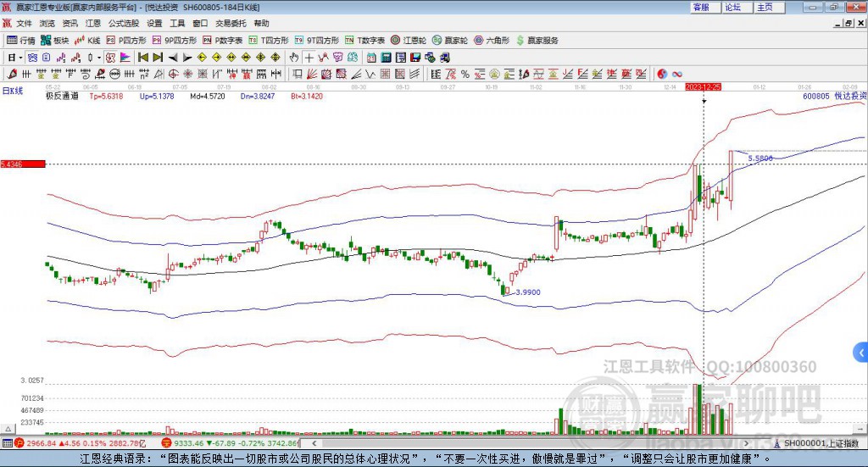Click the save floppy-disk icon
The height and width of the screenshot is (467, 868).
[415, 58]
